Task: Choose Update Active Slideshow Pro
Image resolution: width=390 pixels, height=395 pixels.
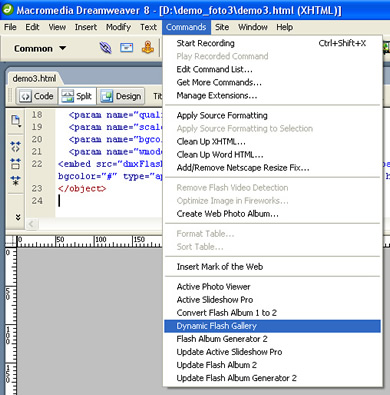Action: point(273,352)
